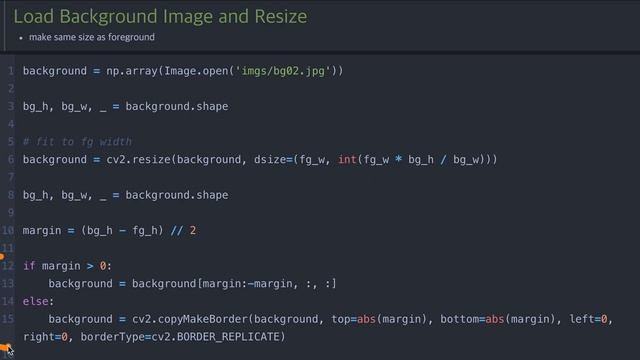Image resolution: width=640 pixels, height=360 pixels.
Task: Click the 'else:' keyword on line 14
Action: click(x=38, y=302)
